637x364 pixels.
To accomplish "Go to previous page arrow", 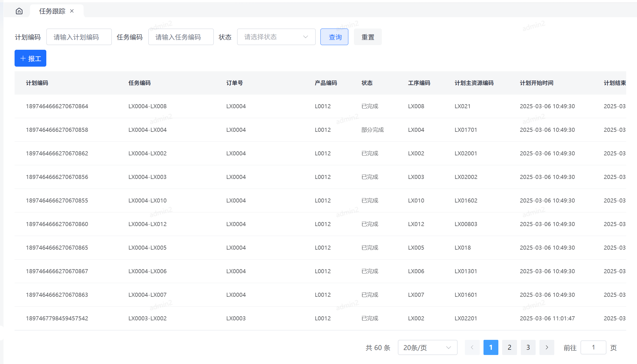I will pos(472,347).
